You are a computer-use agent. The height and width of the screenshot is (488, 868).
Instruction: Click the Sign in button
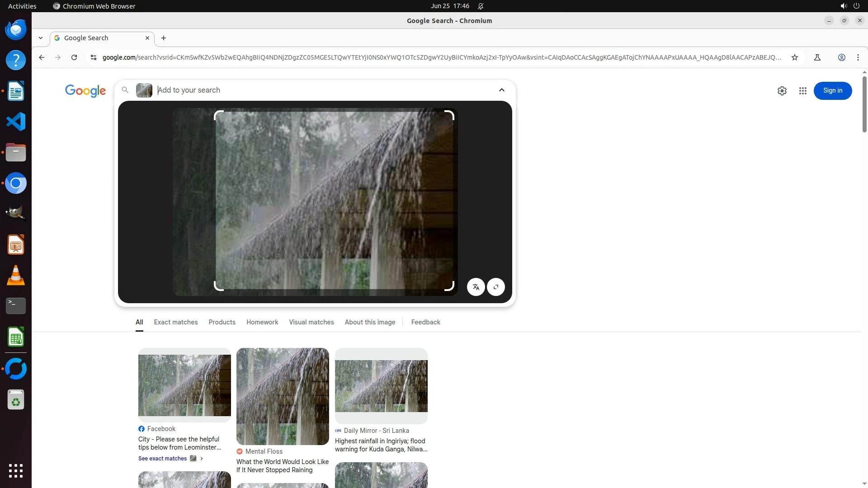832,91
